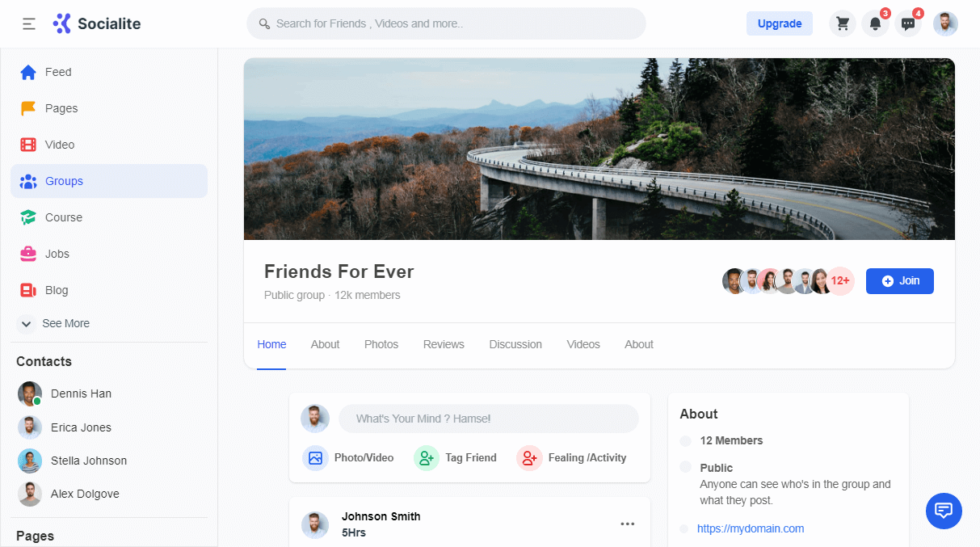Image resolution: width=980 pixels, height=547 pixels.
Task: Open the shopping cart icon
Action: pos(843,24)
